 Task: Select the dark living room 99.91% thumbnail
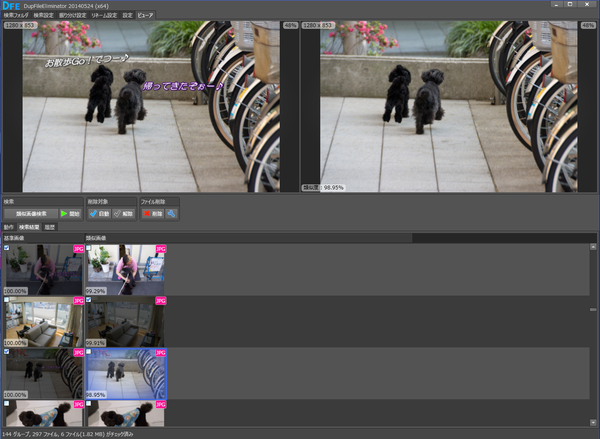(x=126, y=322)
